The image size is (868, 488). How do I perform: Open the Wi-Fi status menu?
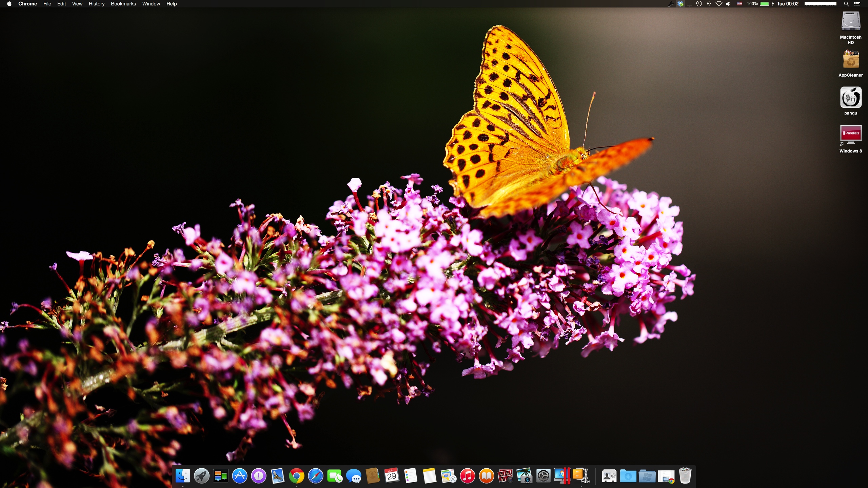coord(718,4)
